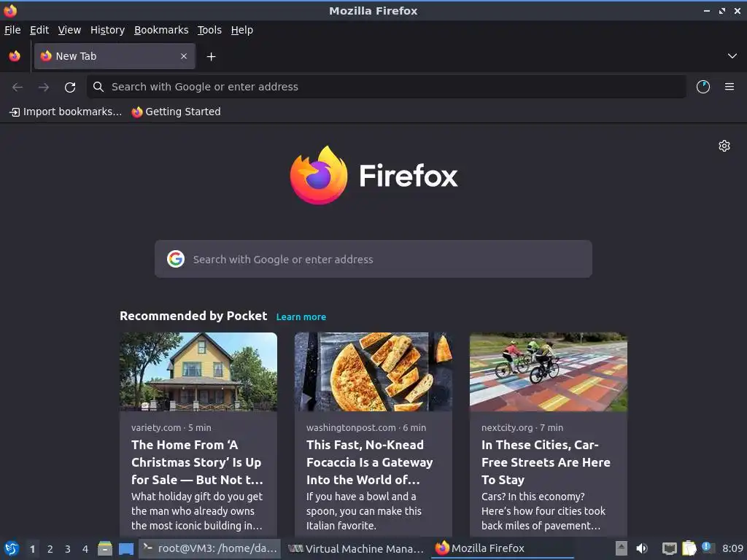Open the Tools menu

pyautogui.click(x=209, y=30)
